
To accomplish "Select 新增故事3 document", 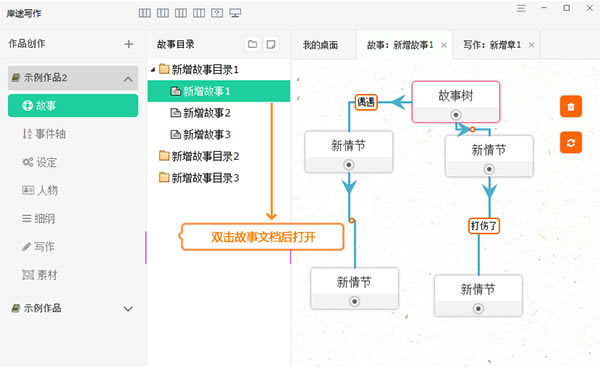I will pyautogui.click(x=201, y=135).
